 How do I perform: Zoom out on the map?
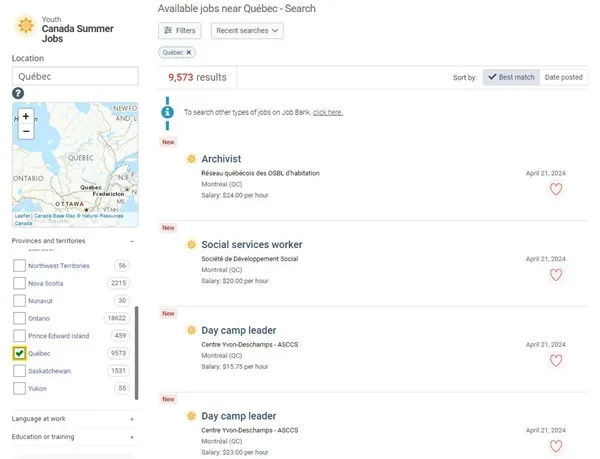tap(26, 131)
